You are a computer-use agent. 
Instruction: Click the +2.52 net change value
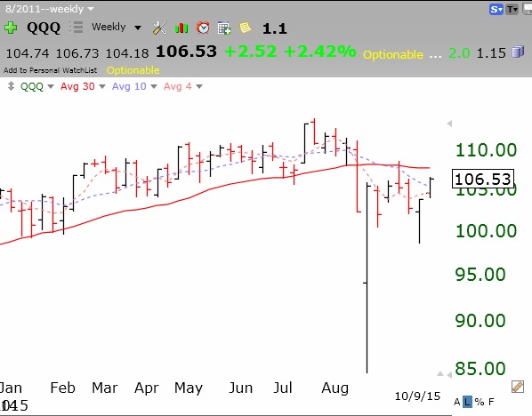[x=251, y=52]
